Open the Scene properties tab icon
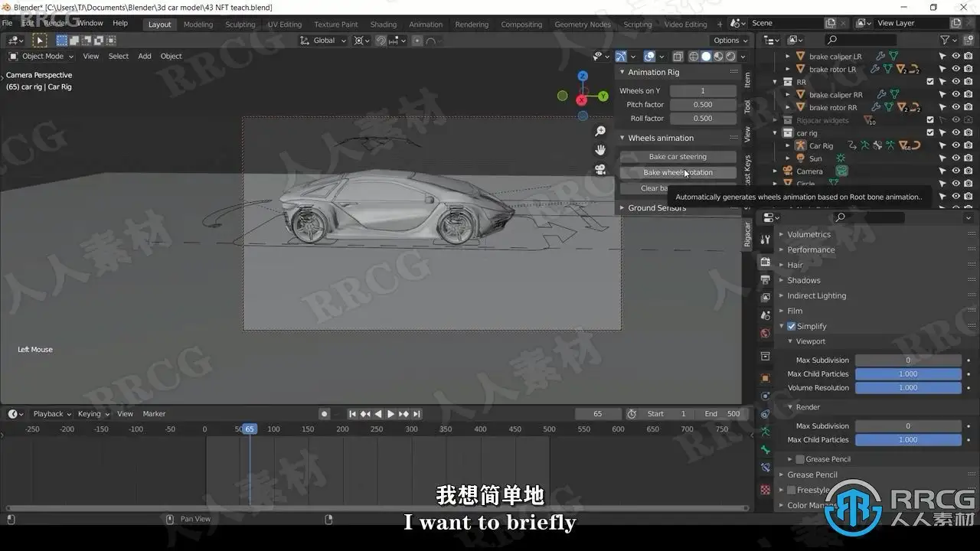Viewport: 980px width, 551px height. pyautogui.click(x=765, y=315)
